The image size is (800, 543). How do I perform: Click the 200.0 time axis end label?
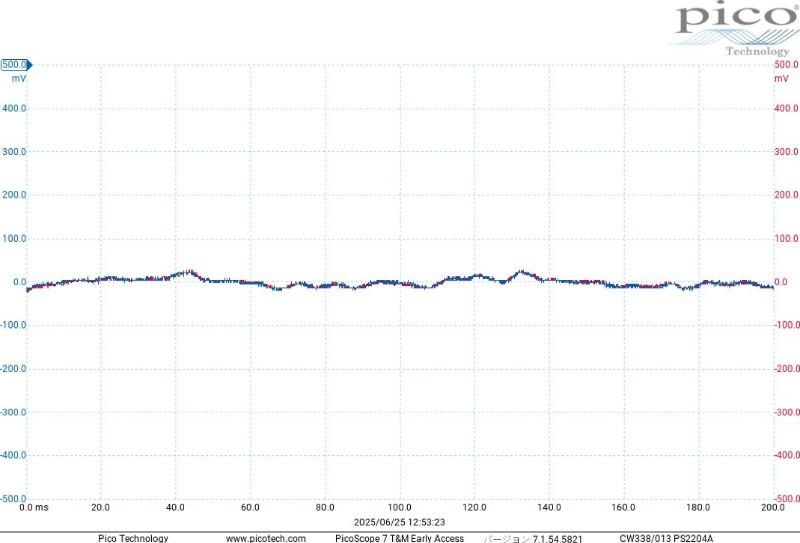[x=773, y=507]
